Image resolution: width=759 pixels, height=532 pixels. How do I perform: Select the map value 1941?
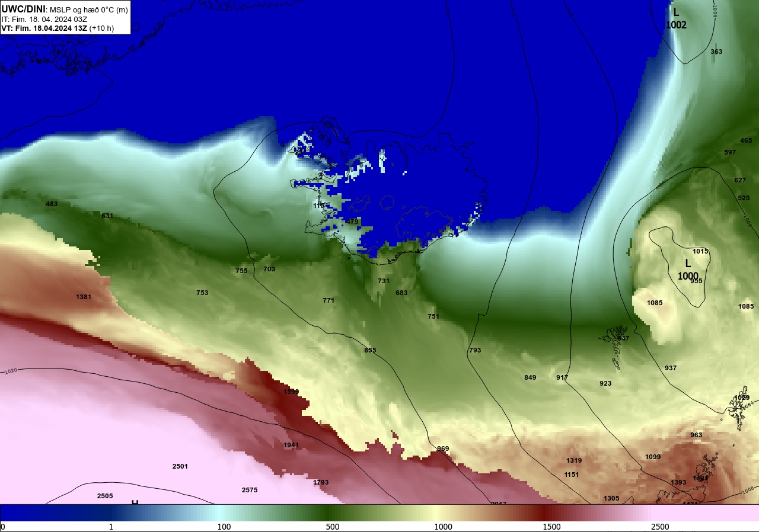pos(291,445)
